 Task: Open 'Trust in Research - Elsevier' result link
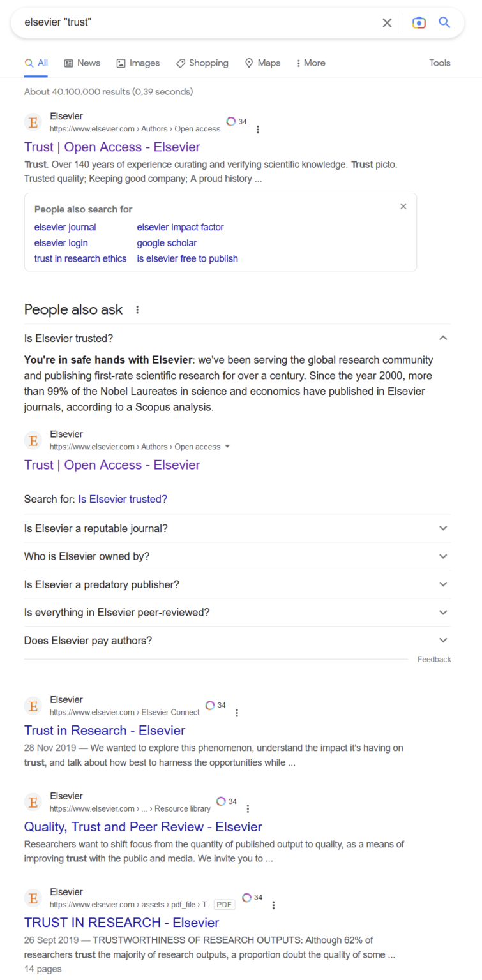coord(105,731)
